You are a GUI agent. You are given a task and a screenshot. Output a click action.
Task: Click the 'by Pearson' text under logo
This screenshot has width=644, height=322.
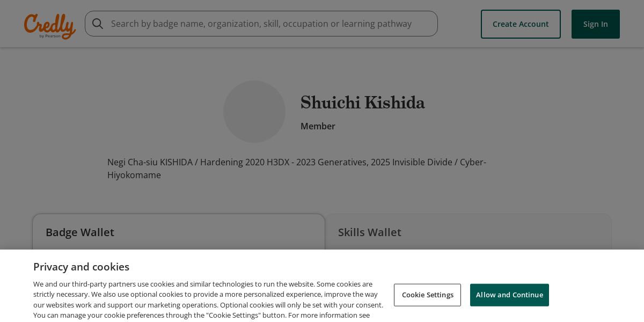[x=50, y=36]
